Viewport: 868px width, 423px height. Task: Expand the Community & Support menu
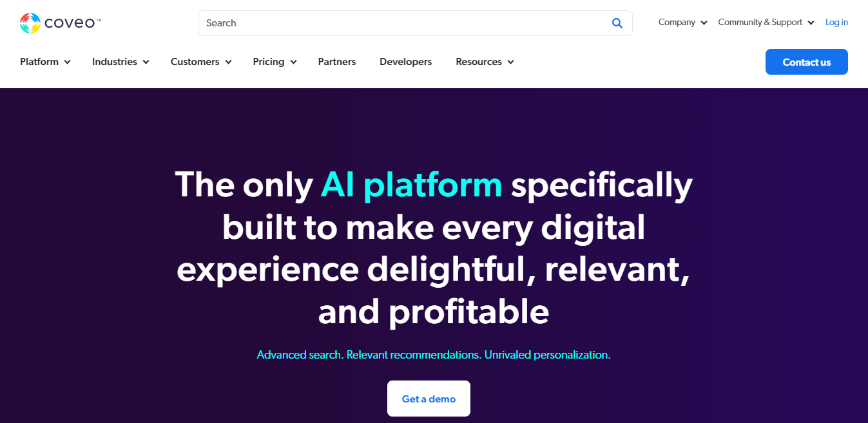(760, 23)
